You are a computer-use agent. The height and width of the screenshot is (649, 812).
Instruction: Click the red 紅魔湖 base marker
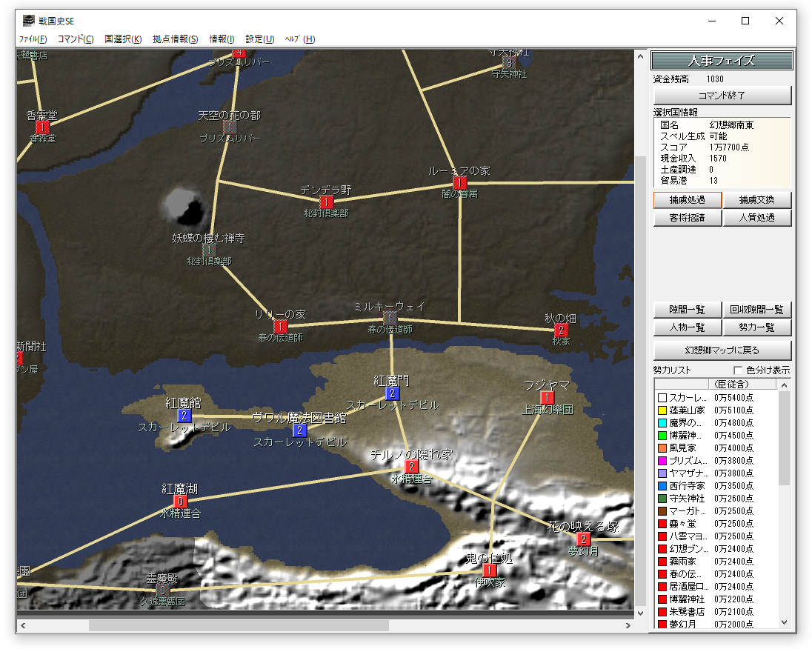(180, 502)
